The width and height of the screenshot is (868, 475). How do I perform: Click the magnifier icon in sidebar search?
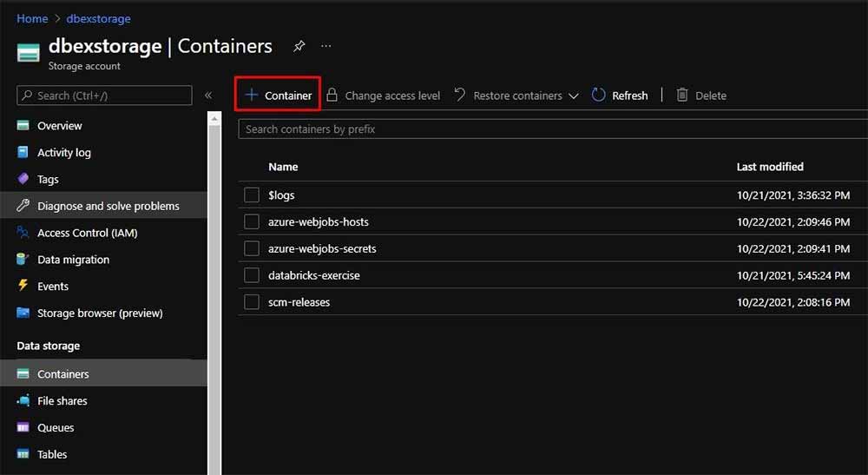pyautogui.click(x=27, y=96)
